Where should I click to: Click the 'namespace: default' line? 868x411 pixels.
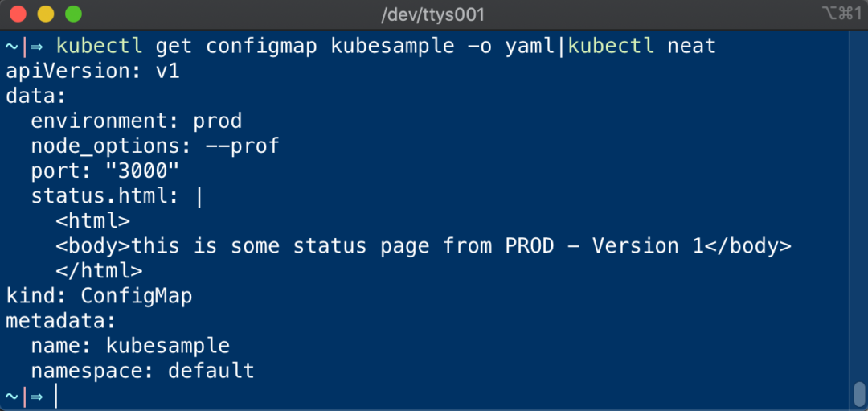point(142,371)
